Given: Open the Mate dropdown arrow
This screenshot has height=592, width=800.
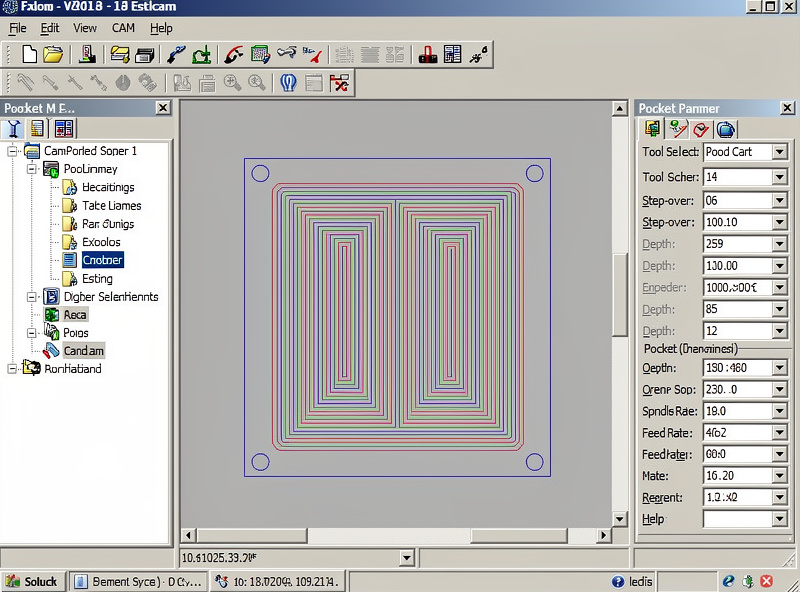Looking at the screenshot, I should [779, 476].
